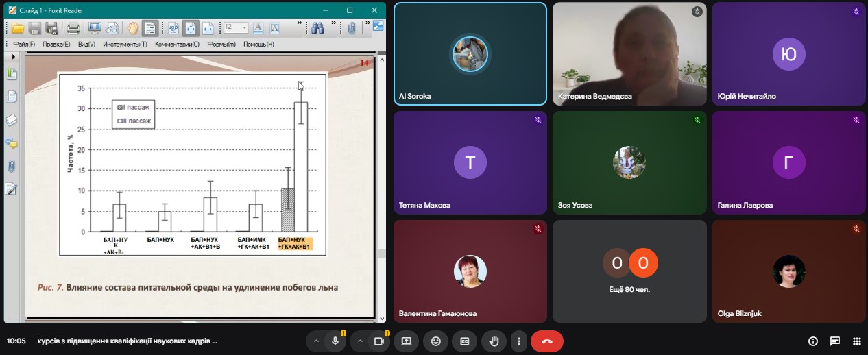
Task: Toggle the microphone in Meet
Action: (335, 341)
